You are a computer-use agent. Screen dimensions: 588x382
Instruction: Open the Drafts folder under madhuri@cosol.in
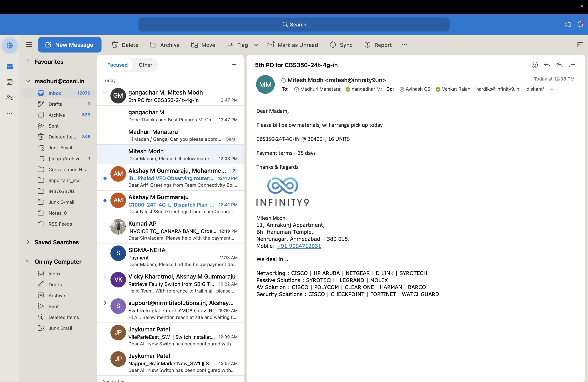coord(55,104)
